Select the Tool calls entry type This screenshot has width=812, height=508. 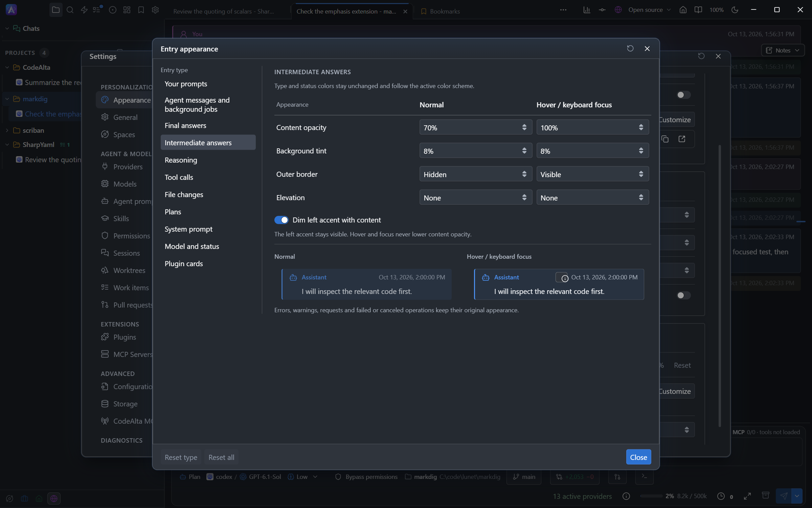[208, 177]
